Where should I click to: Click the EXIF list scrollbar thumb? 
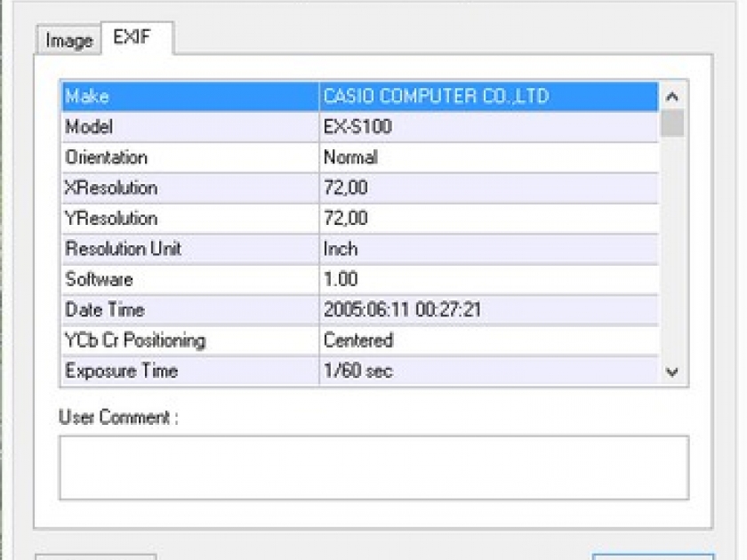click(672, 123)
